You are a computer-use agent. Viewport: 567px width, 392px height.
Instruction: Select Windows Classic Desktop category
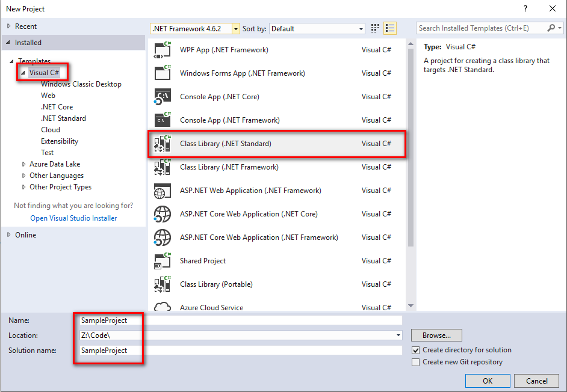(x=81, y=84)
